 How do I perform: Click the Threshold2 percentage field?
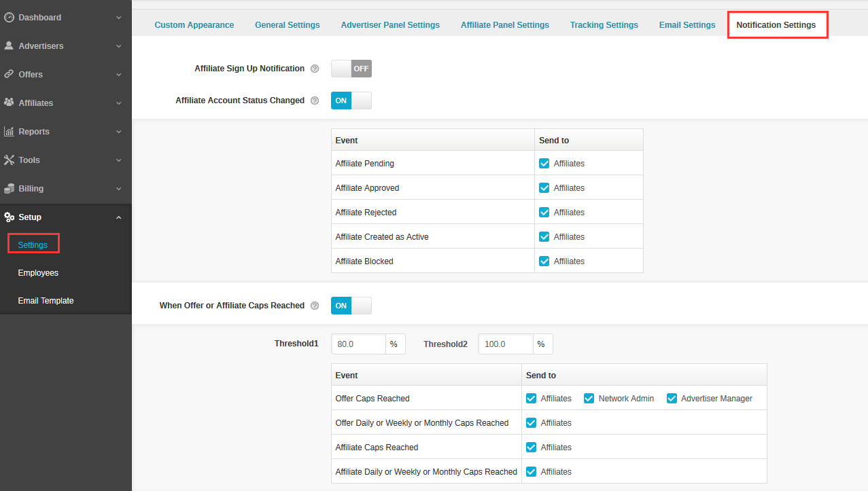506,344
